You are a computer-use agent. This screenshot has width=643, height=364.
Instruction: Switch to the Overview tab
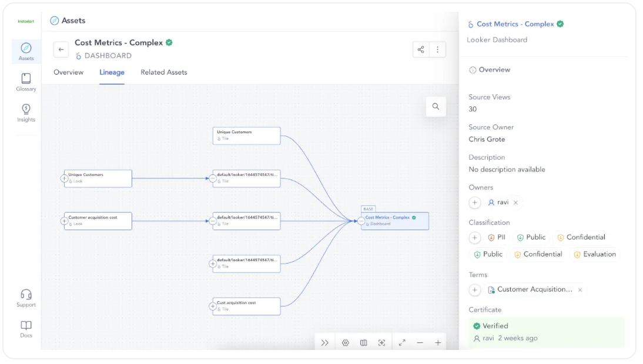69,72
